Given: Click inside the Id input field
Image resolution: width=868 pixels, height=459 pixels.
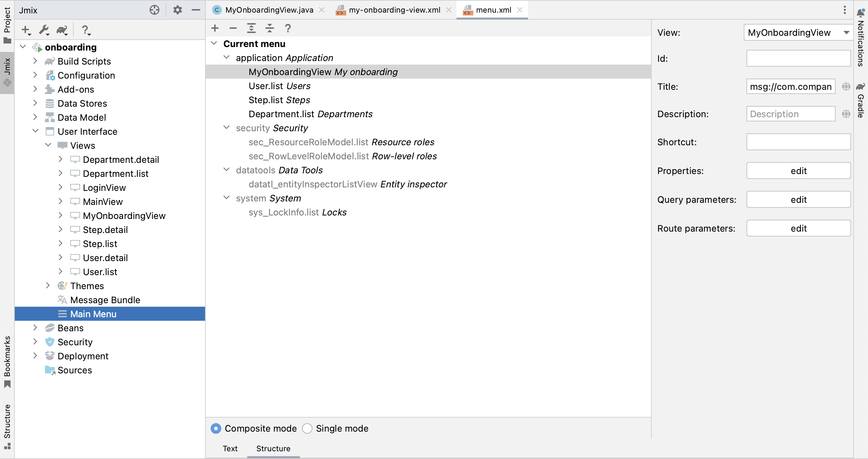Looking at the screenshot, I should 798,58.
